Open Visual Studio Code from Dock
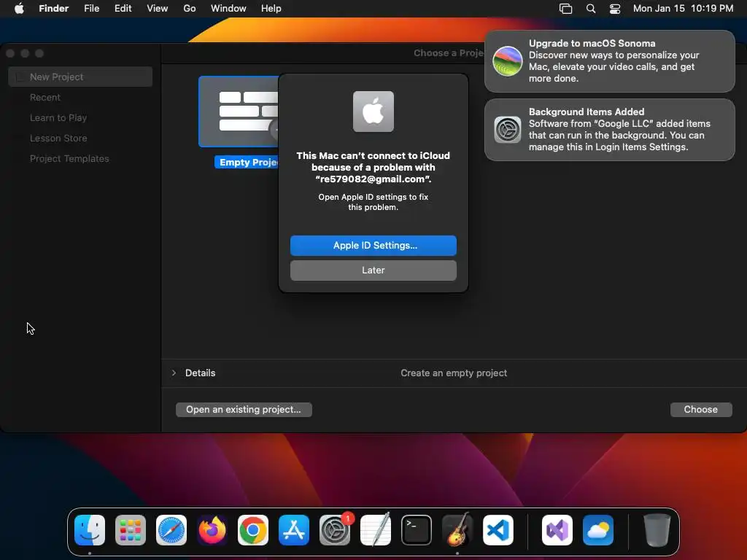The image size is (747, 560). click(498, 530)
